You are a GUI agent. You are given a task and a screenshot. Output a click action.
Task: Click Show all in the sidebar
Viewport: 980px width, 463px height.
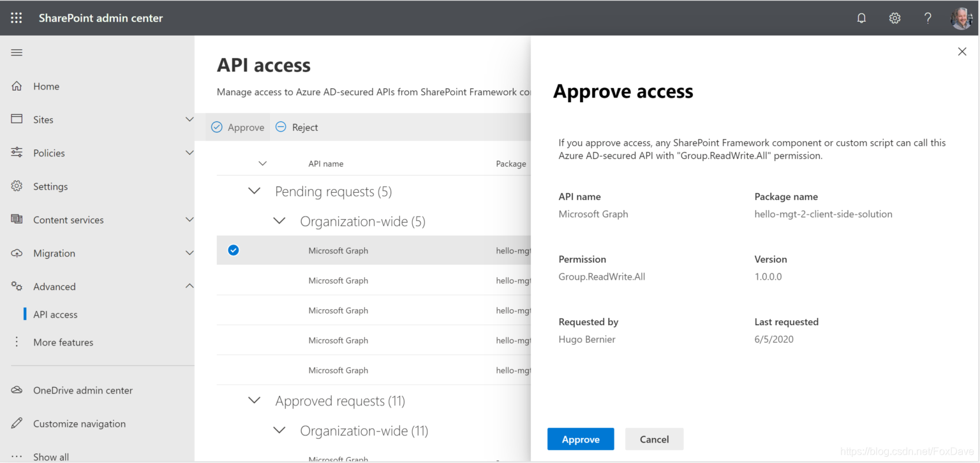[51, 457]
